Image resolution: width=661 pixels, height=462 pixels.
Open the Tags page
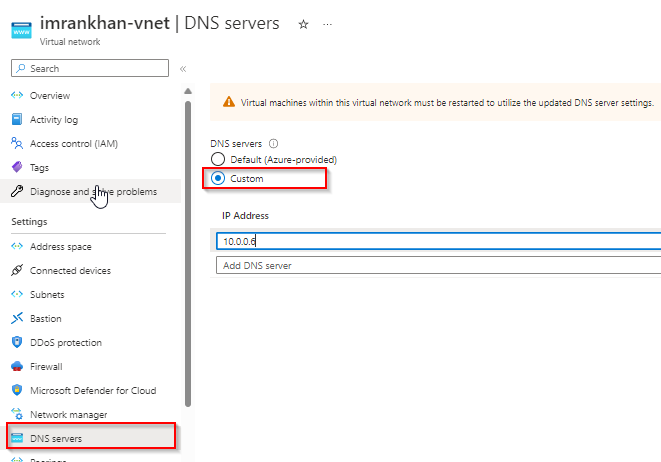pyautogui.click(x=39, y=168)
